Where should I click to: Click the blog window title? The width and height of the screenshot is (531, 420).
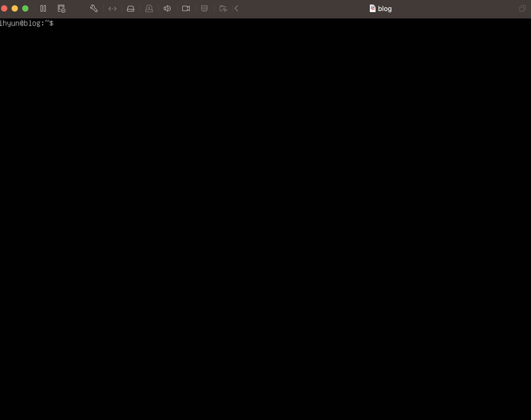pyautogui.click(x=385, y=9)
